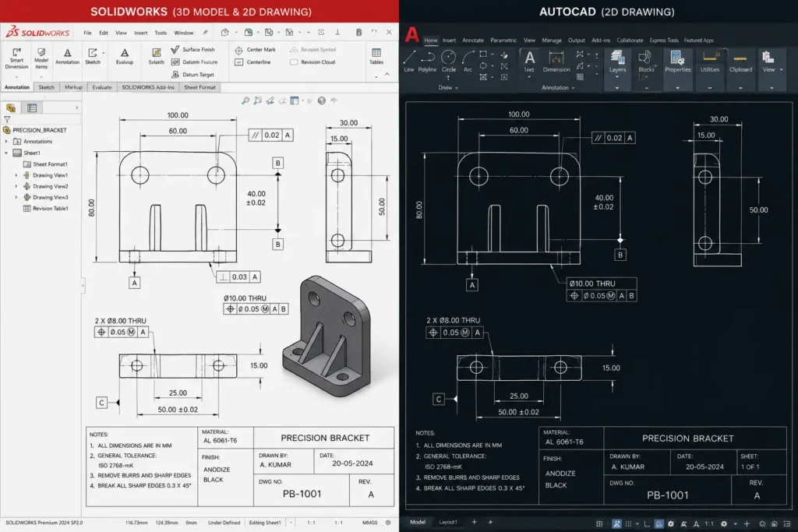Open the SolidWorks Sketch tool dropdown arrow
Viewport: 798px width, 532px height.
click(104, 53)
